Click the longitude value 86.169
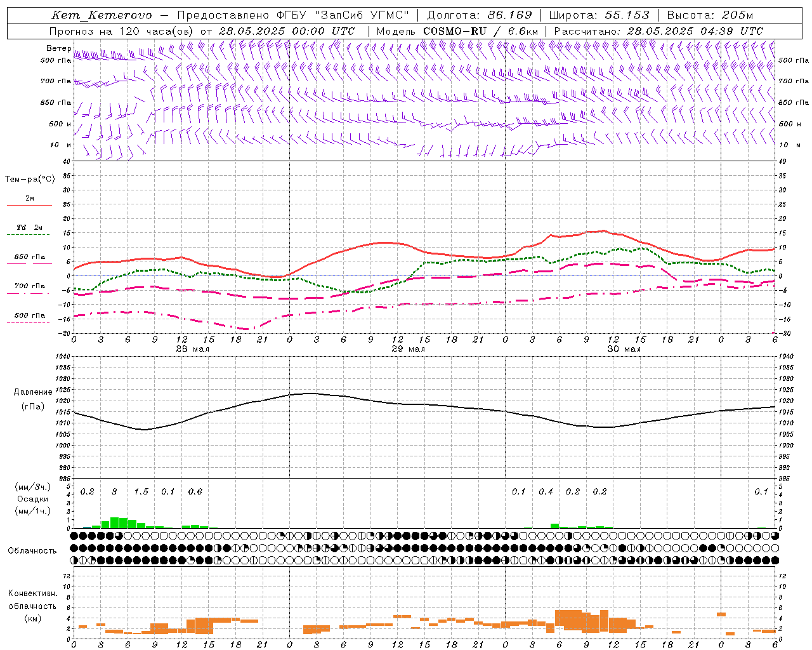The image size is (812, 650). [509, 15]
